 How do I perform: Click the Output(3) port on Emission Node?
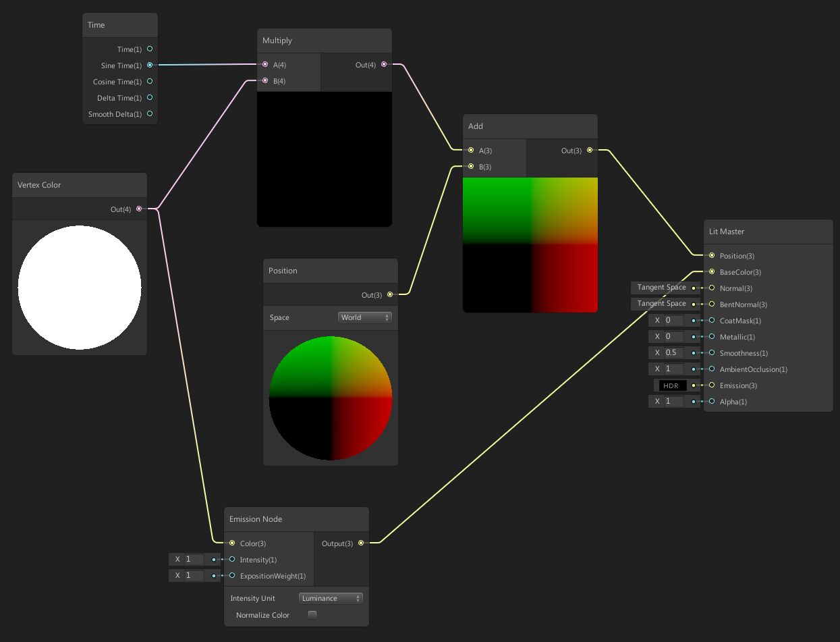pos(361,543)
